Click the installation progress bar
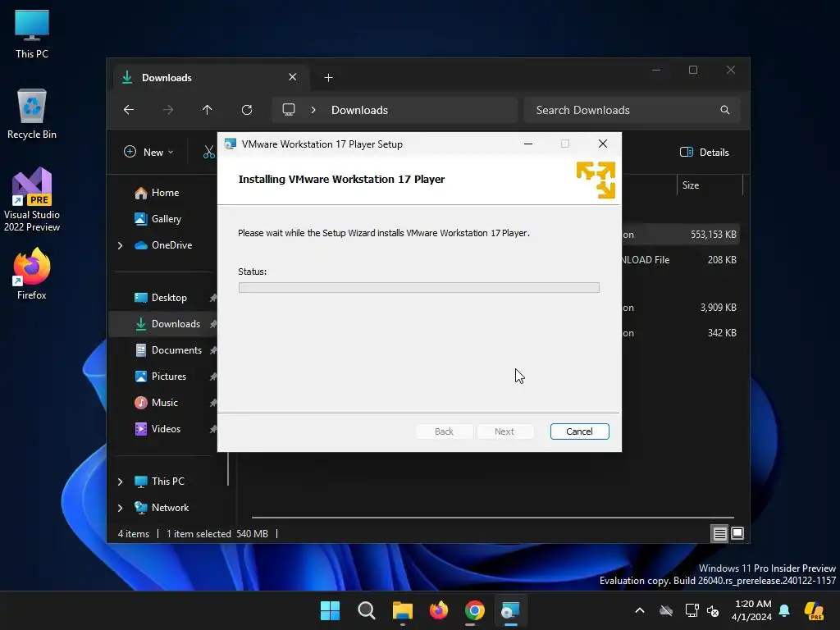This screenshot has width=840, height=630. (418, 288)
